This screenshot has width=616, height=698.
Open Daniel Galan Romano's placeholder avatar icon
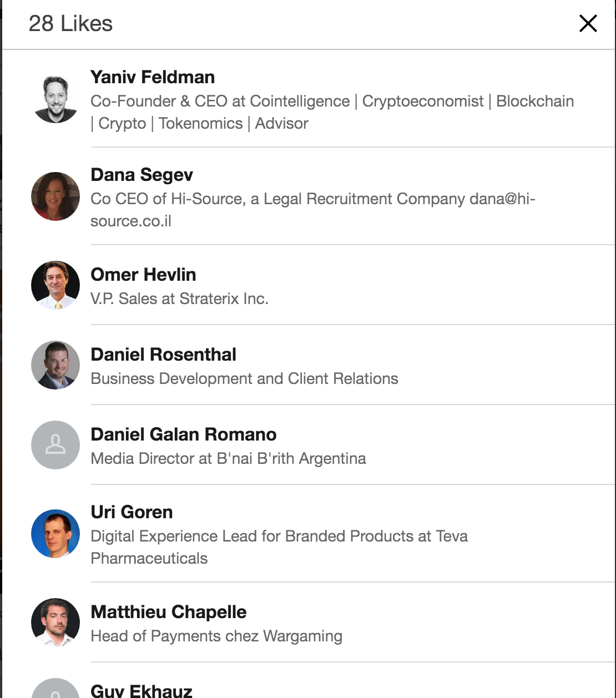coord(55,445)
